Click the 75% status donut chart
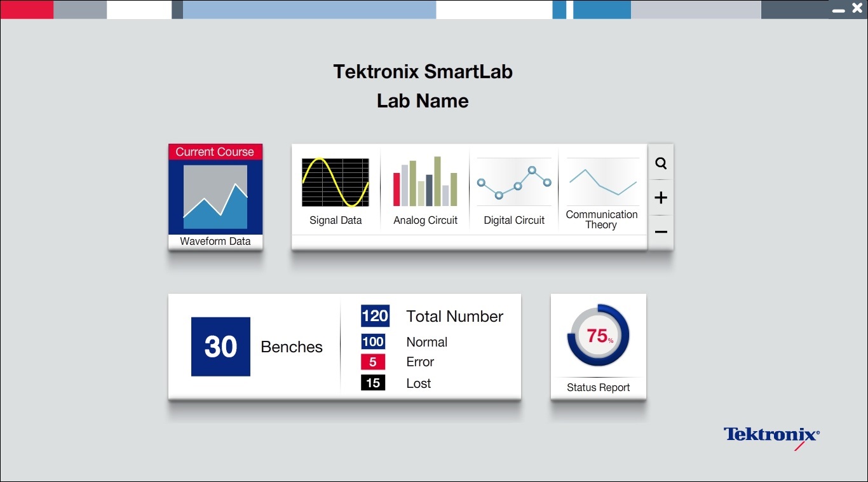 [598, 335]
